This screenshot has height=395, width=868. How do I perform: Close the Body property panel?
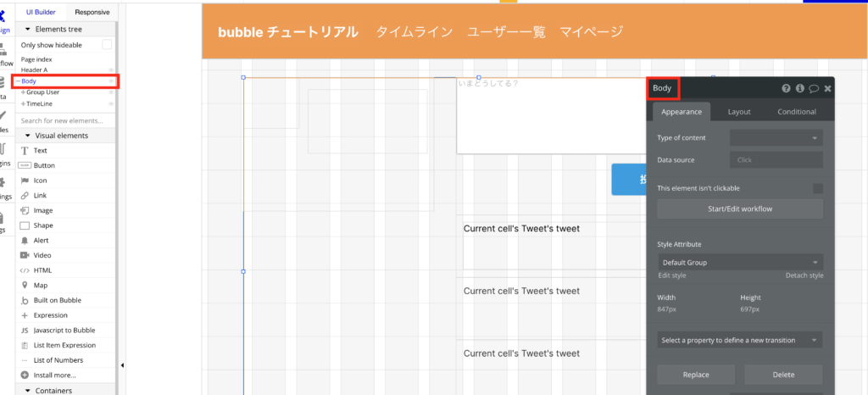coord(827,88)
